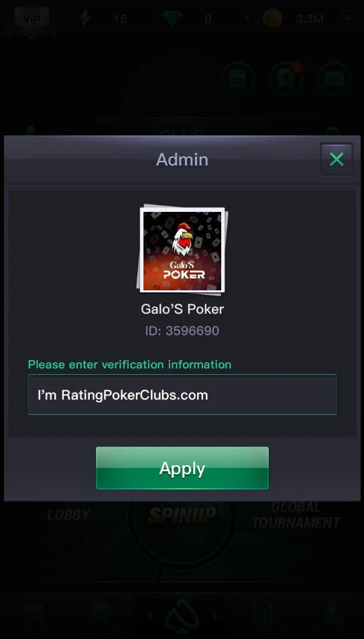Image resolution: width=364 pixels, height=639 pixels.
Task: Open the Global Tournament section
Action: click(296, 515)
